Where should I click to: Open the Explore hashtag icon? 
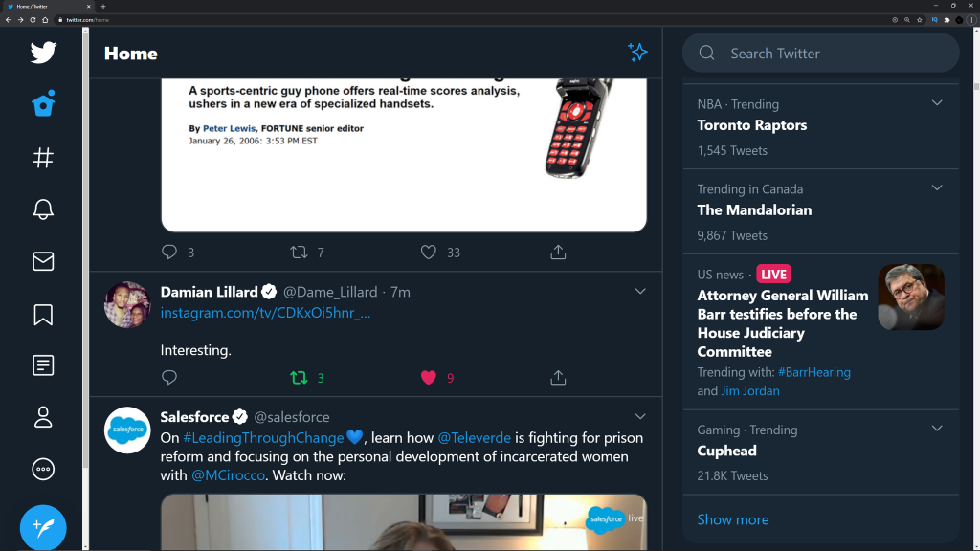43,158
